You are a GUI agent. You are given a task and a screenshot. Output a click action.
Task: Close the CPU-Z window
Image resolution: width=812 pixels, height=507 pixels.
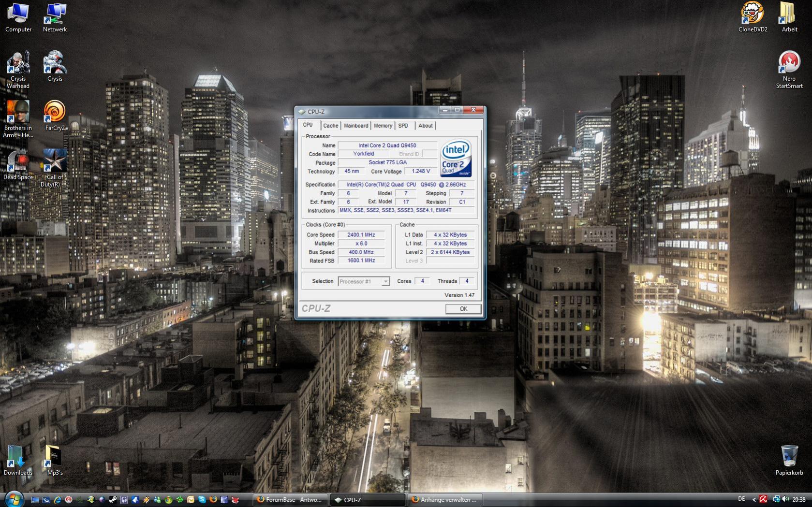click(x=473, y=110)
